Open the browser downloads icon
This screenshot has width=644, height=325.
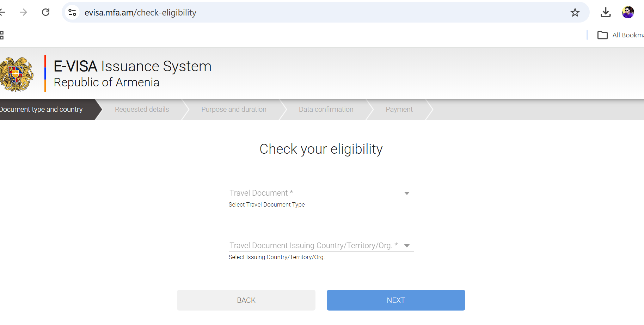(606, 12)
